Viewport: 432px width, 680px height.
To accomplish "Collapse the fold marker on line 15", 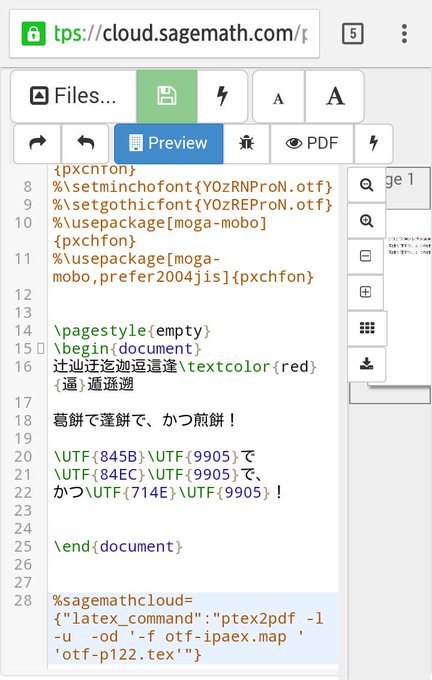I will point(41,348).
